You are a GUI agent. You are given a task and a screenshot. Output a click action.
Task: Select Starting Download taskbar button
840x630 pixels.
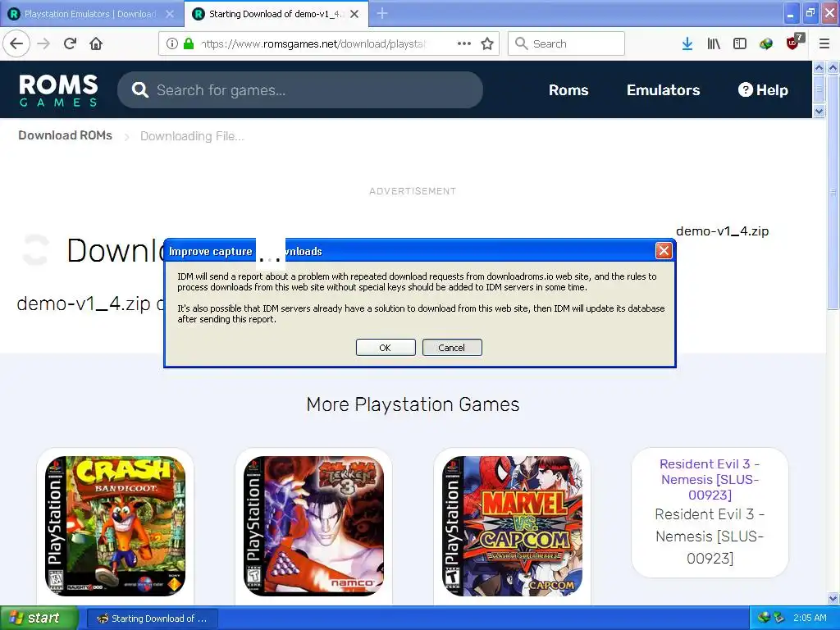152,619
